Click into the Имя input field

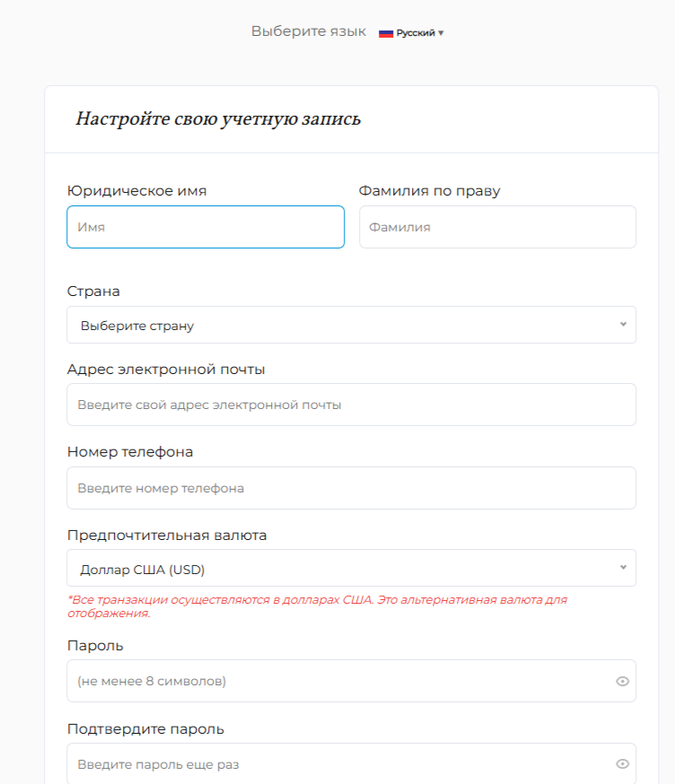(205, 226)
